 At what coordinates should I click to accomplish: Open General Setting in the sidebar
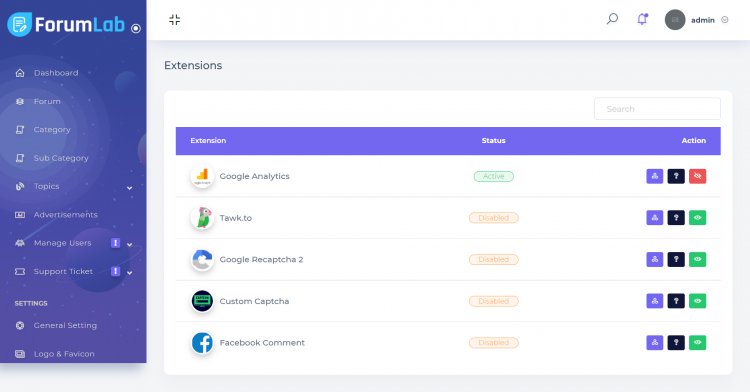pyautogui.click(x=65, y=325)
